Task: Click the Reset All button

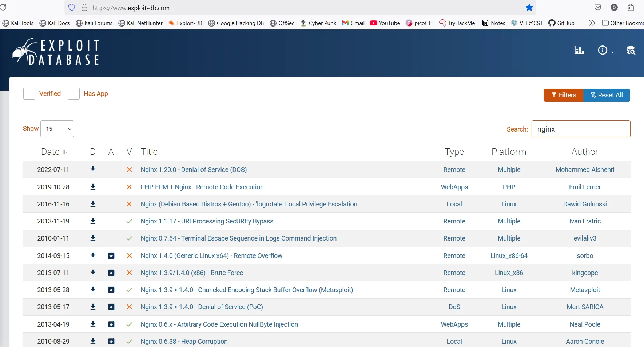Action: (607, 95)
